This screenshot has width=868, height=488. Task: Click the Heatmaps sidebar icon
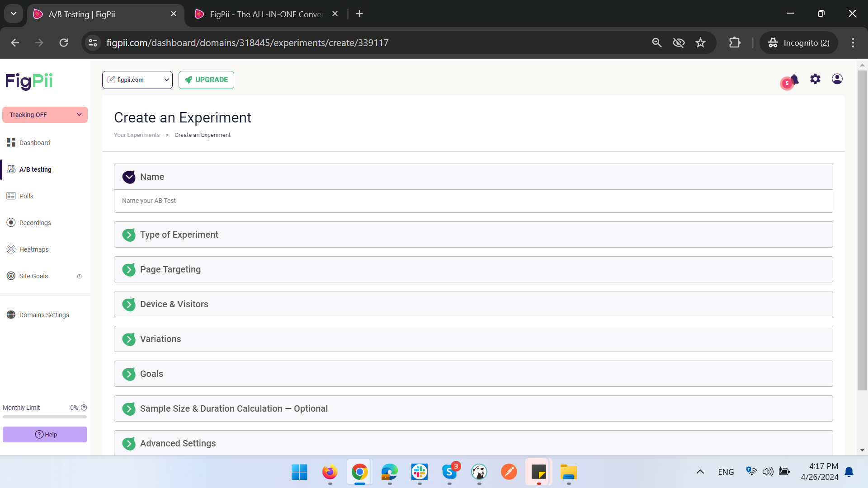11,249
